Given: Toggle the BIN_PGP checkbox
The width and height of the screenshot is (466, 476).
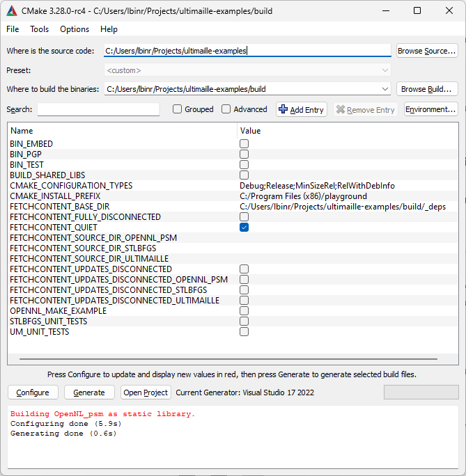Looking at the screenshot, I should [244, 154].
